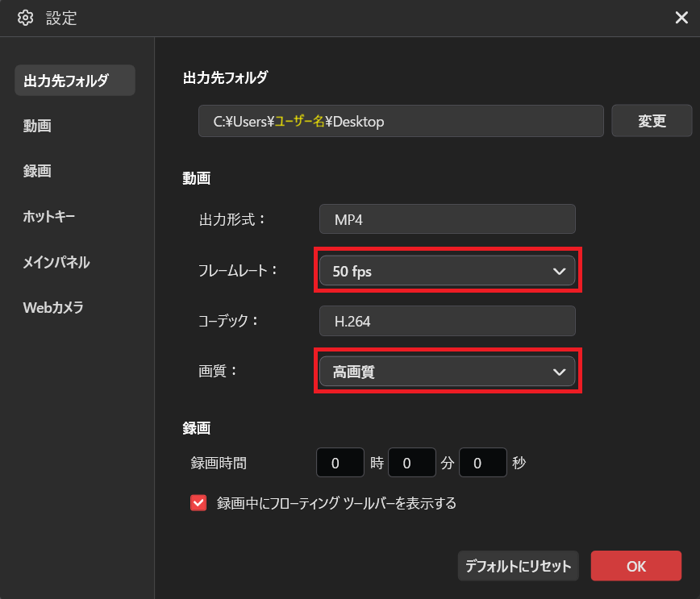Image resolution: width=700 pixels, height=599 pixels.
Task: Click the seconds (秒) recording time field
Action: (x=482, y=462)
